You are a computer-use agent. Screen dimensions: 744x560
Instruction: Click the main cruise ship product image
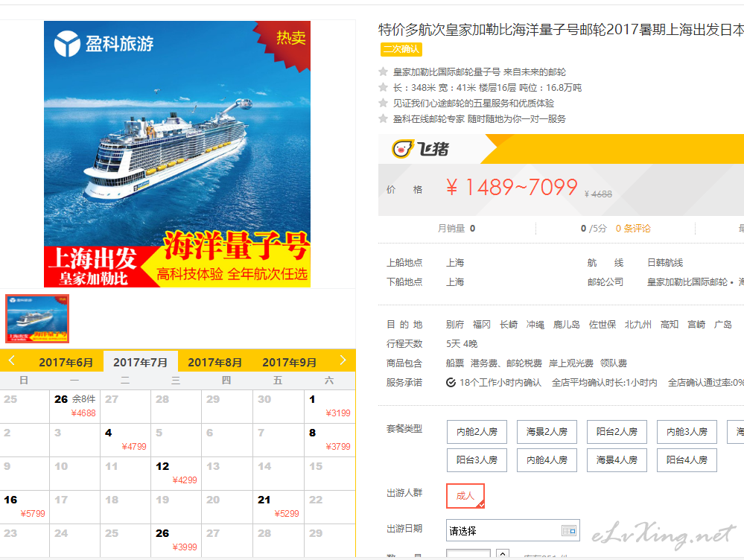point(177,153)
